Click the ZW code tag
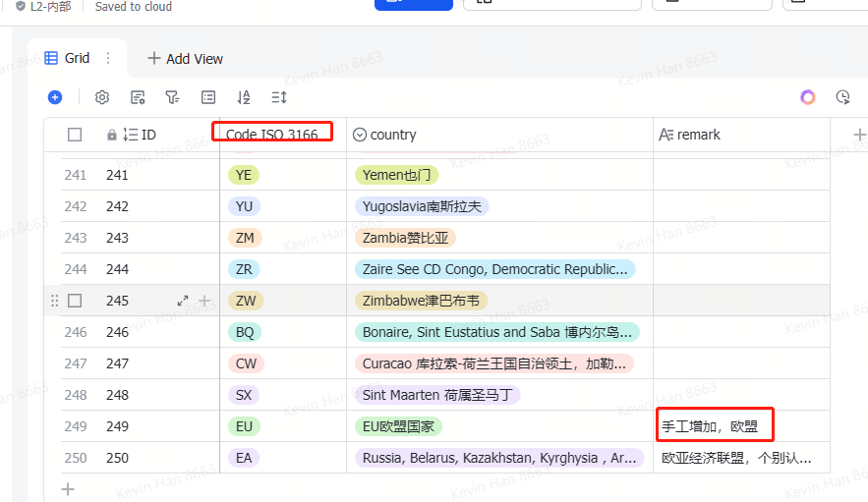The width and height of the screenshot is (868, 502). tap(246, 301)
